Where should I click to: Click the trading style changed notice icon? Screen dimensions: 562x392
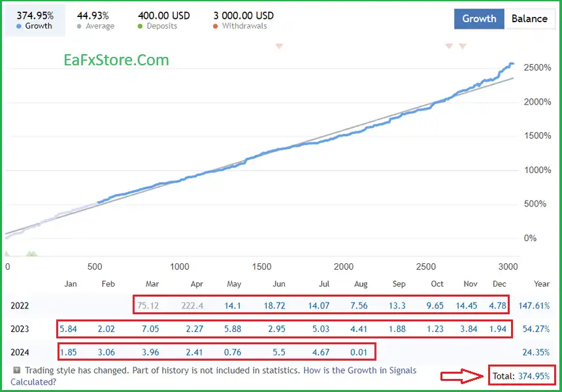point(16,370)
